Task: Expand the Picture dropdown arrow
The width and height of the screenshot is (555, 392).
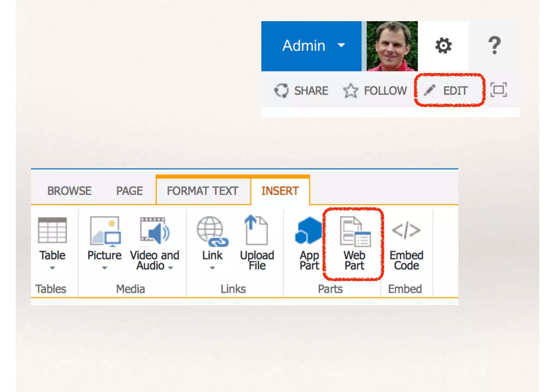Action: click(104, 268)
